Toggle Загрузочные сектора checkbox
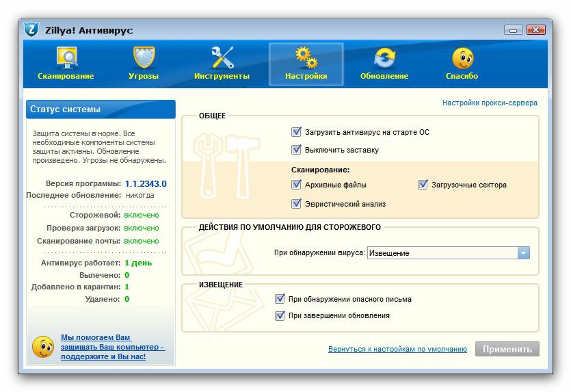571x392 pixels. [x=423, y=185]
